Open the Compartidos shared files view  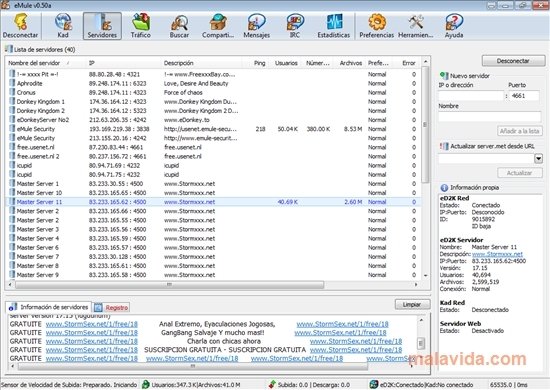click(x=218, y=26)
